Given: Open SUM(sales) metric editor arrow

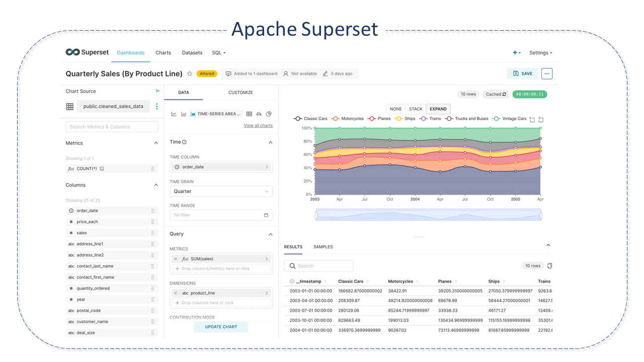Looking at the screenshot, I should (267, 259).
